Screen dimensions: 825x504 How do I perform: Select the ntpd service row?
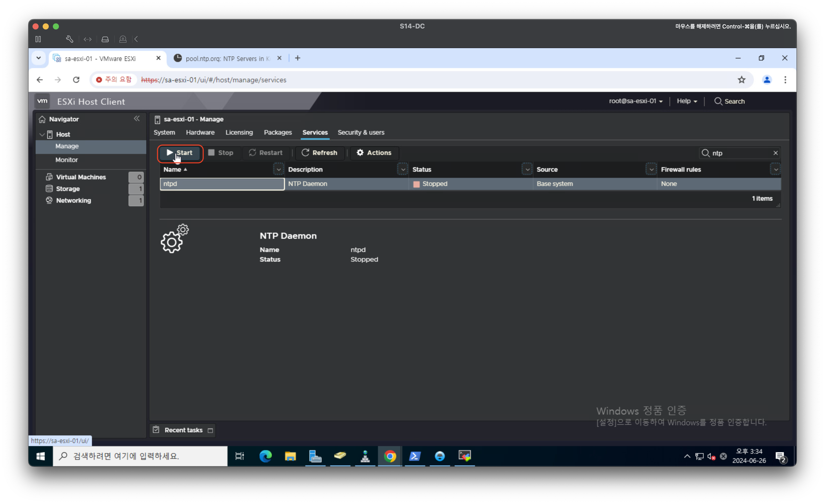[222, 184]
